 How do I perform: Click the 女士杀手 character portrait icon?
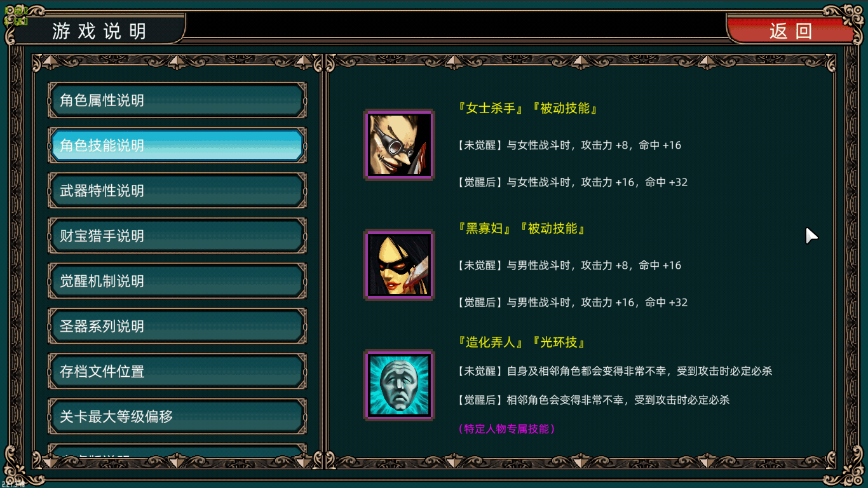(399, 146)
